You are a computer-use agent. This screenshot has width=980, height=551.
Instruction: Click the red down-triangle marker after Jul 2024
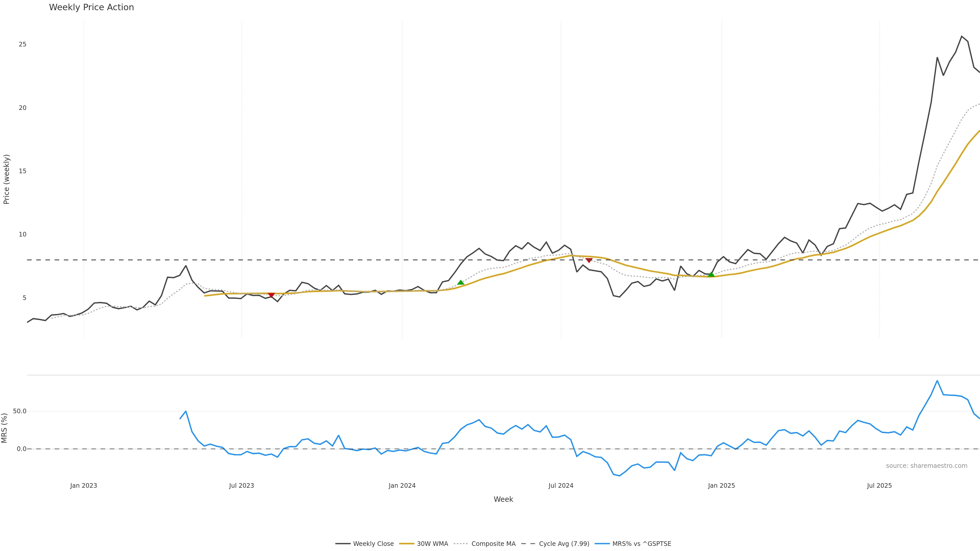click(x=589, y=260)
